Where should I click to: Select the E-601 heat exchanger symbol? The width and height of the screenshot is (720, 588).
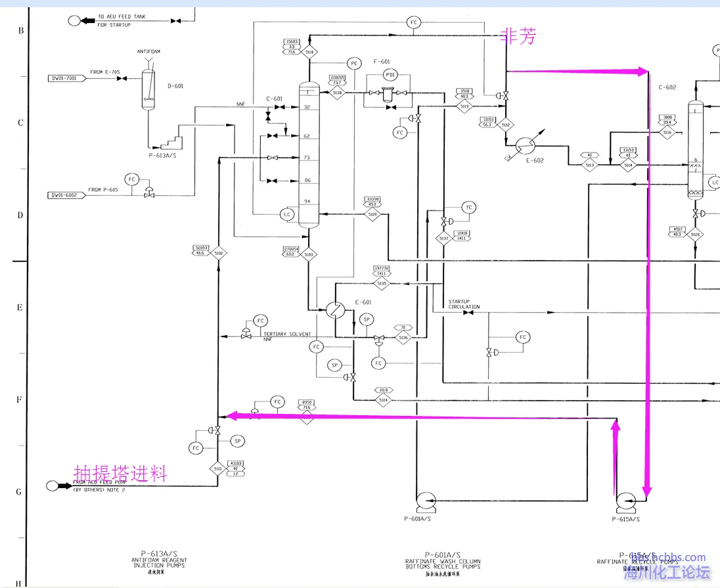[x=335, y=310]
